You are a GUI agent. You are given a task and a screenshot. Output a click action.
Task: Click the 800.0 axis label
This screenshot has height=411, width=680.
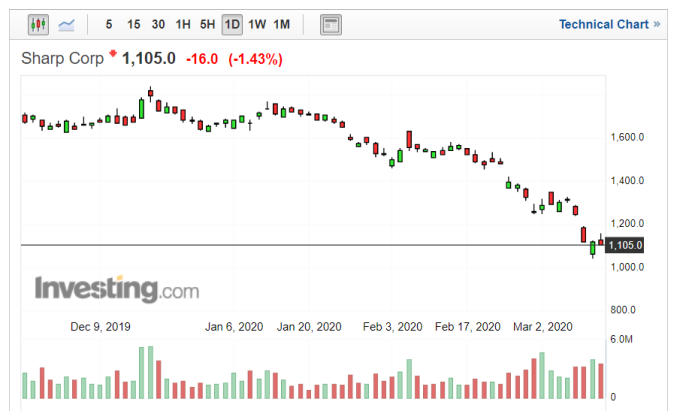[x=623, y=310]
